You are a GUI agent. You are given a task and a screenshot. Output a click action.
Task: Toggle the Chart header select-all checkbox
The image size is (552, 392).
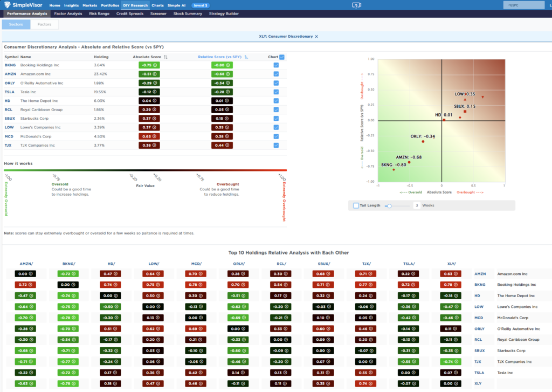point(282,57)
